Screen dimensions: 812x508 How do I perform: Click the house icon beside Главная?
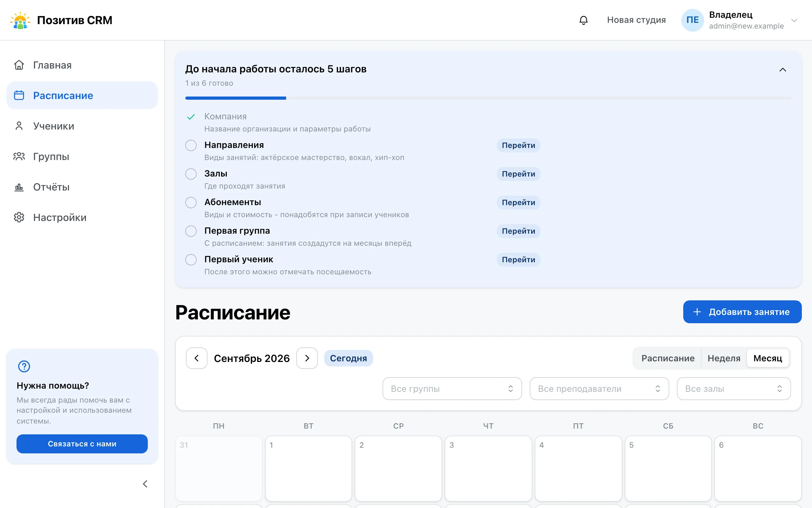(x=19, y=65)
